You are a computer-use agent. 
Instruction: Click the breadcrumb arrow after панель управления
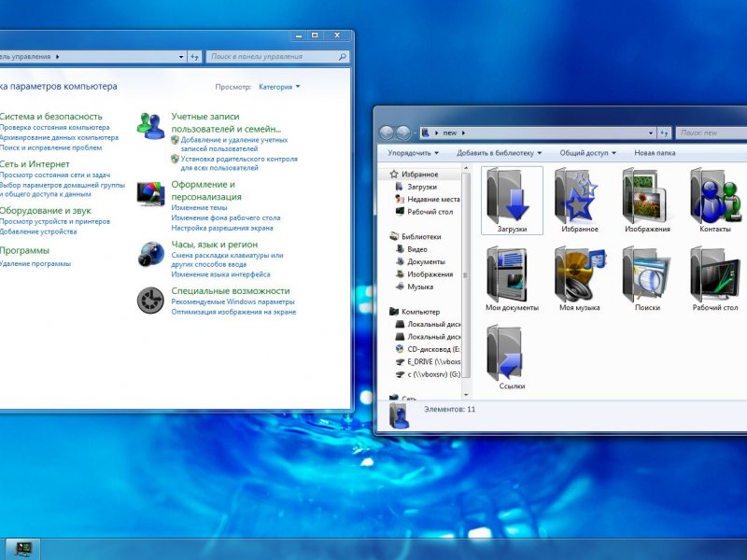pyautogui.click(x=58, y=57)
